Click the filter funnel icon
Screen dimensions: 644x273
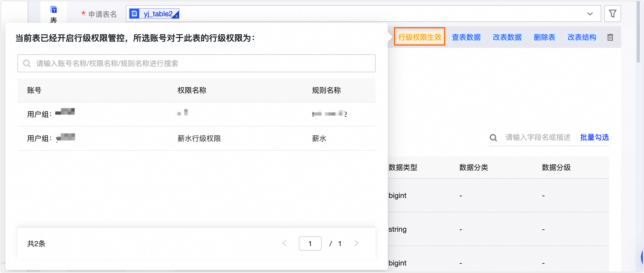[612, 14]
